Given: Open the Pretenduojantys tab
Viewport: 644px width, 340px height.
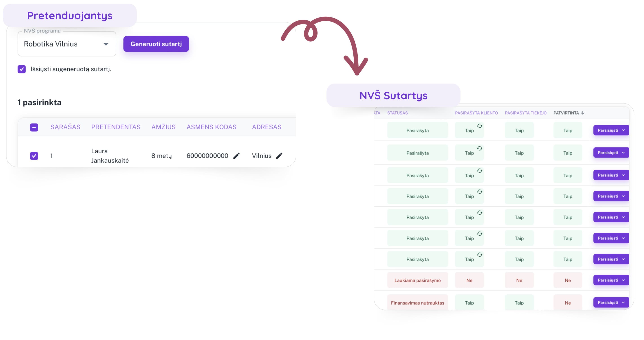Looking at the screenshot, I should click(70, 15).
